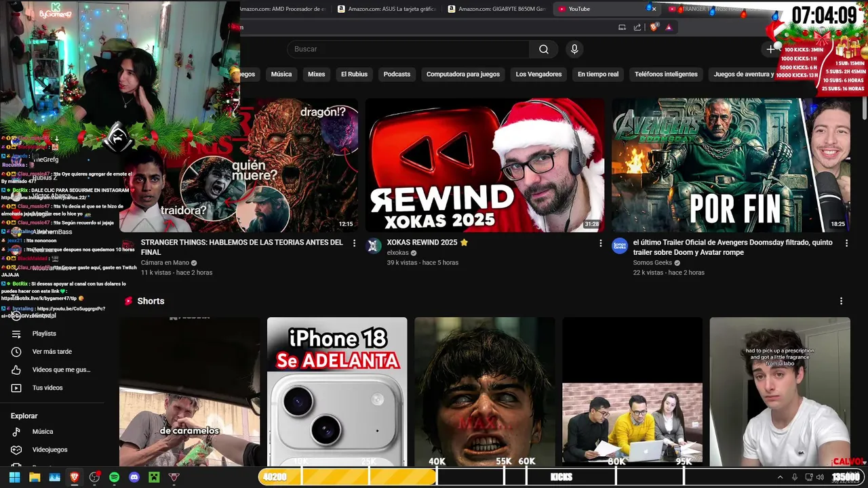Select the El Rubius filter chip

pos(354,74)
